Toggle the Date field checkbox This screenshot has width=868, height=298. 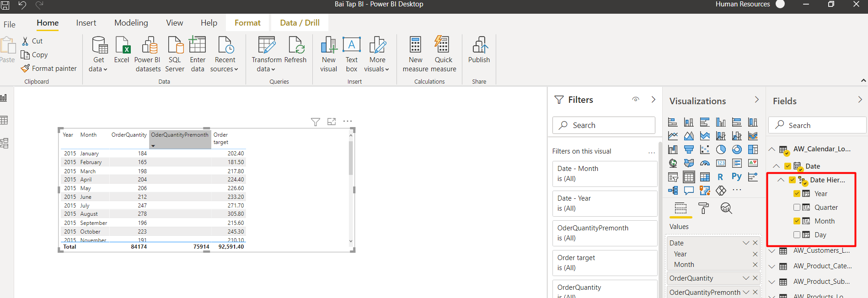tap(788, 166)
